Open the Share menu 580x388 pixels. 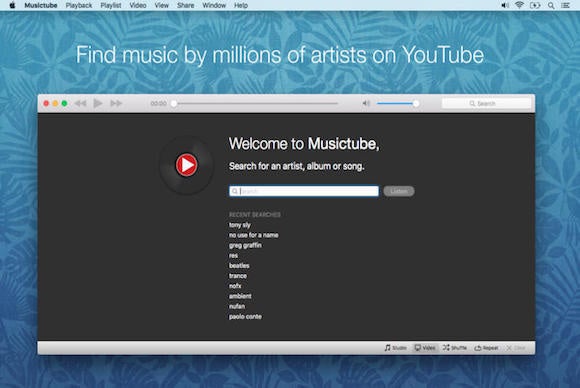(185, 6)
